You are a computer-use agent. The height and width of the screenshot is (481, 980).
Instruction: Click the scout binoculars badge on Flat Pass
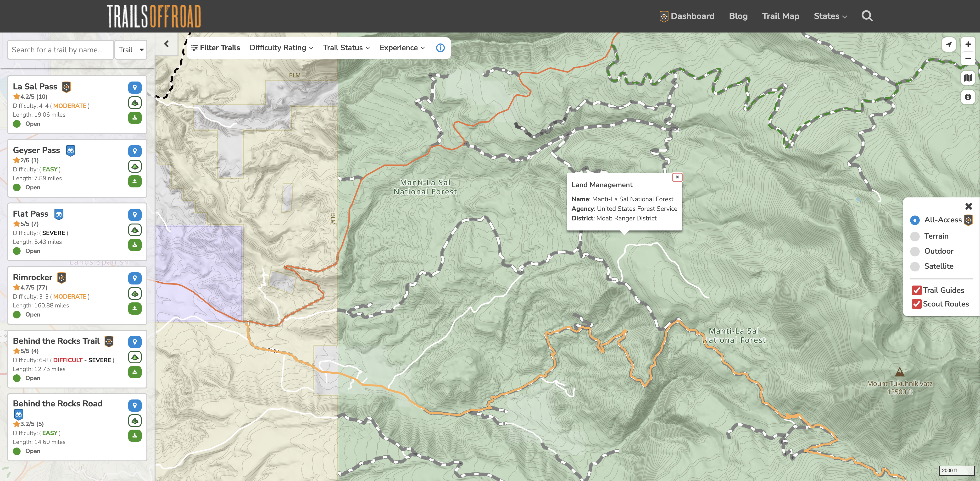(59, 214)
